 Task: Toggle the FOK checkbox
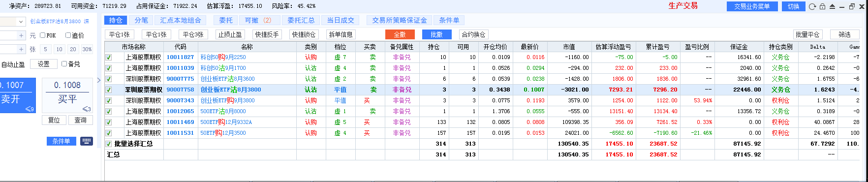42,35
